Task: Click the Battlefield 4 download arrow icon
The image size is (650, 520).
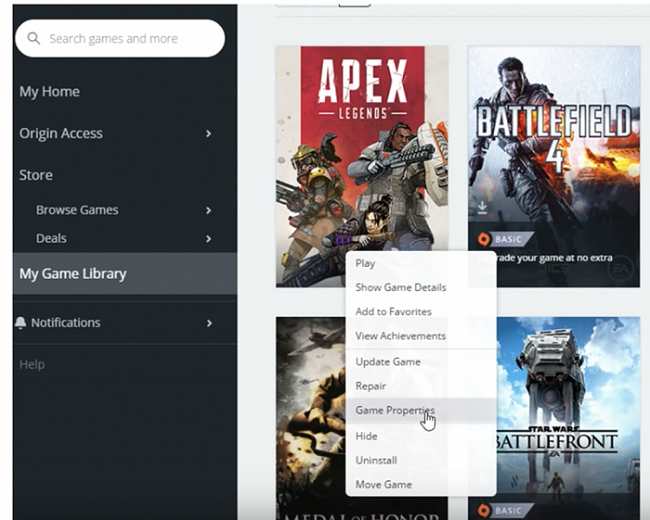Action: 482,207
